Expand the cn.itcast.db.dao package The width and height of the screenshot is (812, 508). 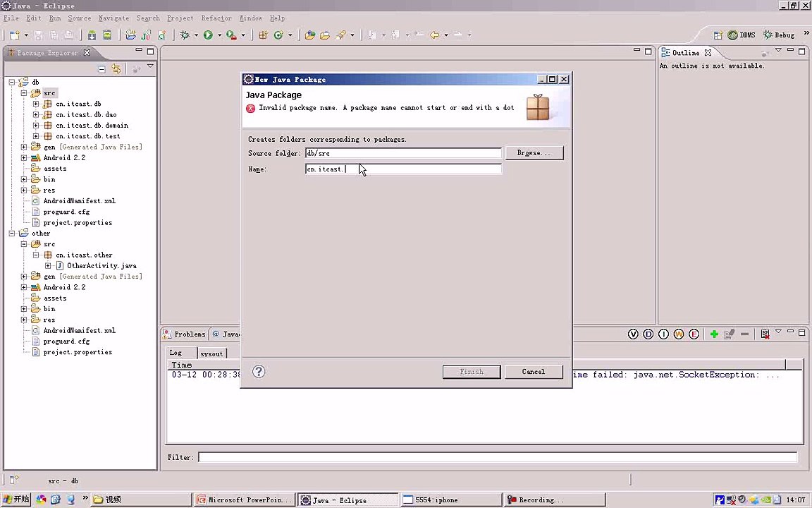[36, 114]
